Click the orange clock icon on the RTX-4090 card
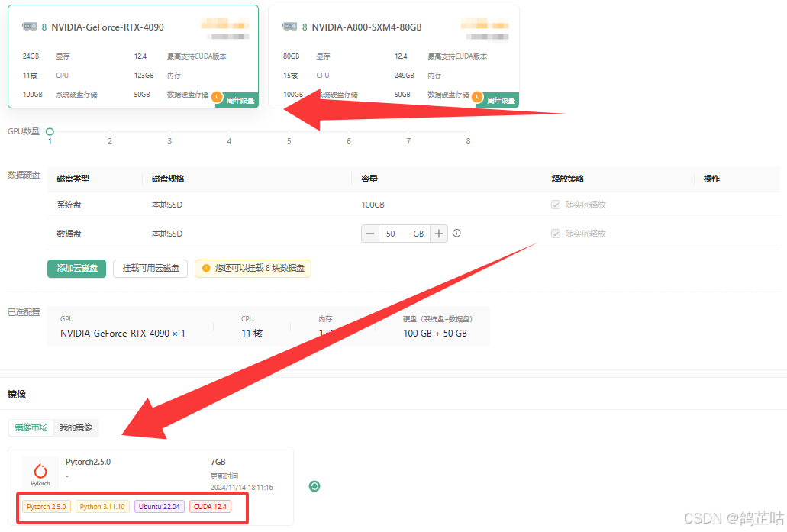The width and height of the screenshot is (787, 532). click(217, 98)
